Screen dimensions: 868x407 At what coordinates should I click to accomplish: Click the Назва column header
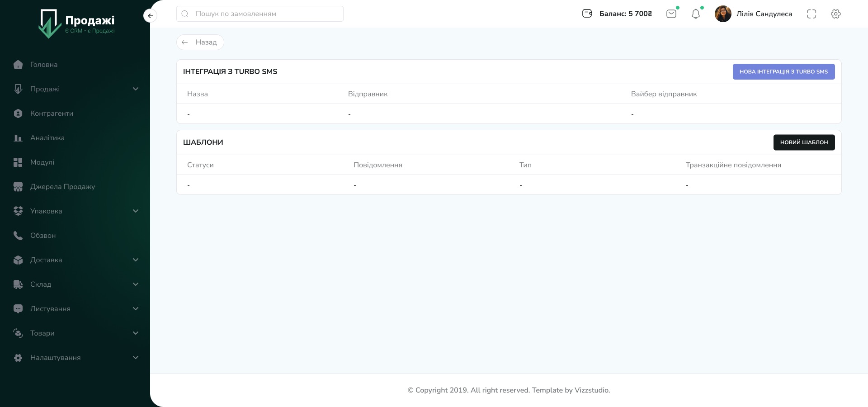coord(198,94)
